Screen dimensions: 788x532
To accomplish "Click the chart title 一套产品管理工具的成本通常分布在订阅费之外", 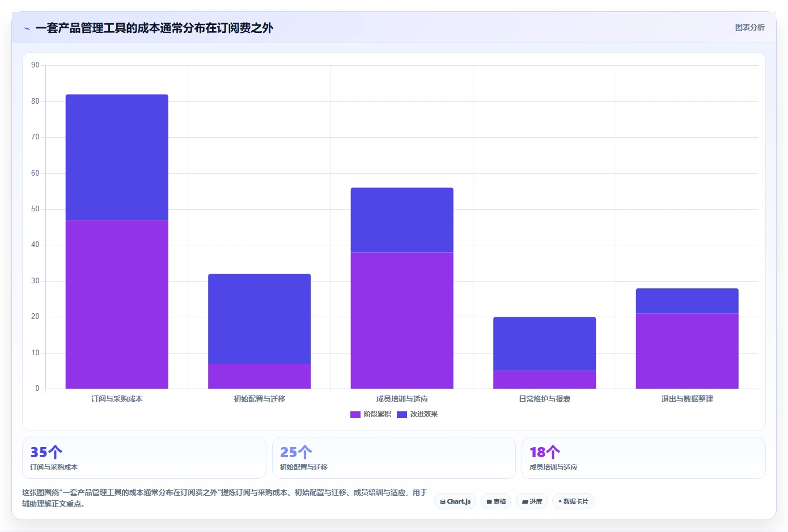I will click(x=154, y=28).
